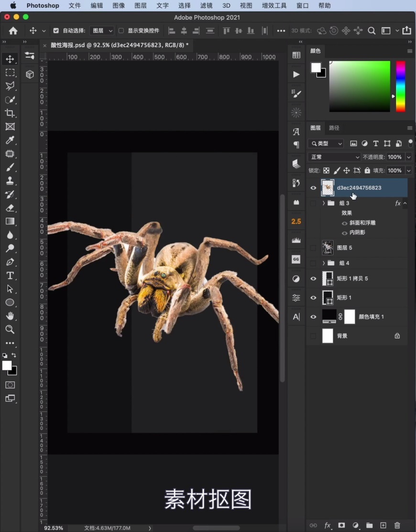
Task: Open the 窗口 menu
Action: pyautogui.click(x=302, y=5)
